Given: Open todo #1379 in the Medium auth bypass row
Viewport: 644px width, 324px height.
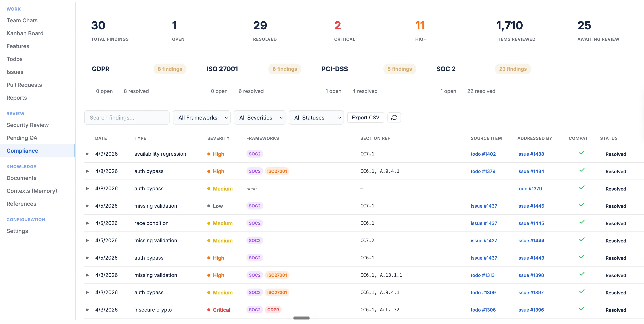Looking at the screenshot, I should click(x=530, y=189).
